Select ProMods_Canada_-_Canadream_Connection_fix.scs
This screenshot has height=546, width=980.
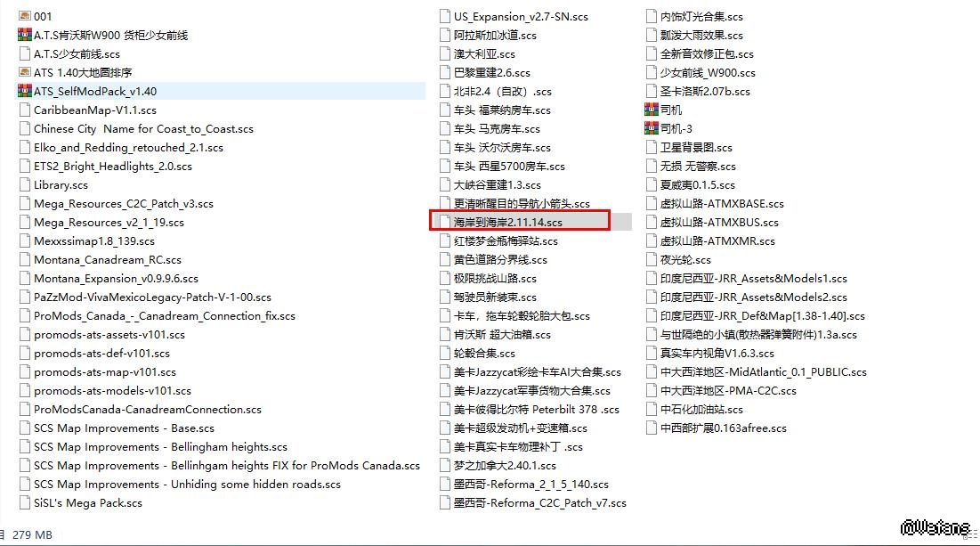pyautogui.click(x=165, y=316)
